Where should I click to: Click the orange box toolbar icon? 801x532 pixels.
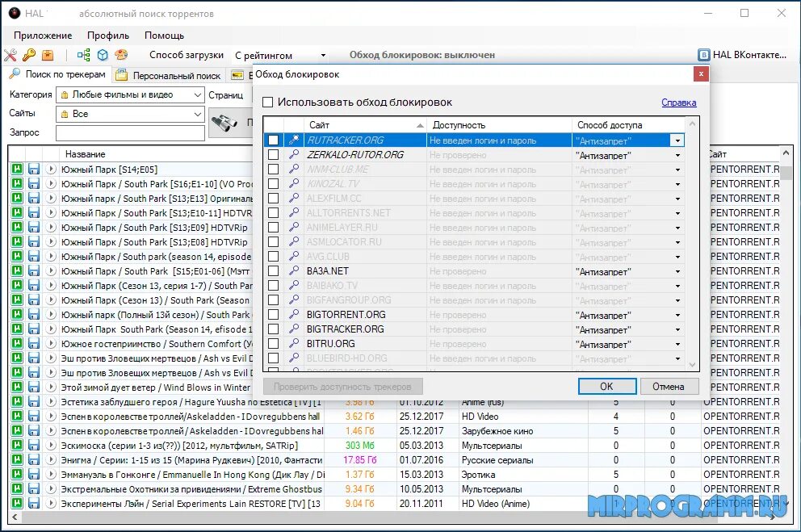click(48, 55)
